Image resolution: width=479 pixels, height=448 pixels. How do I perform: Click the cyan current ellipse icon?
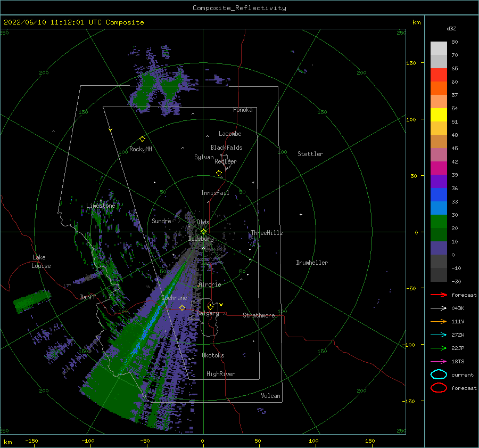tap(439, 374)
